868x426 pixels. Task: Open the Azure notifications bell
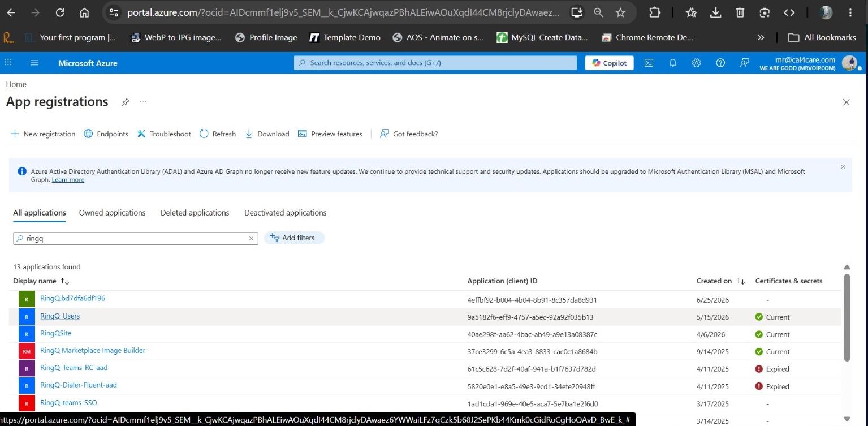click(673, 63)
